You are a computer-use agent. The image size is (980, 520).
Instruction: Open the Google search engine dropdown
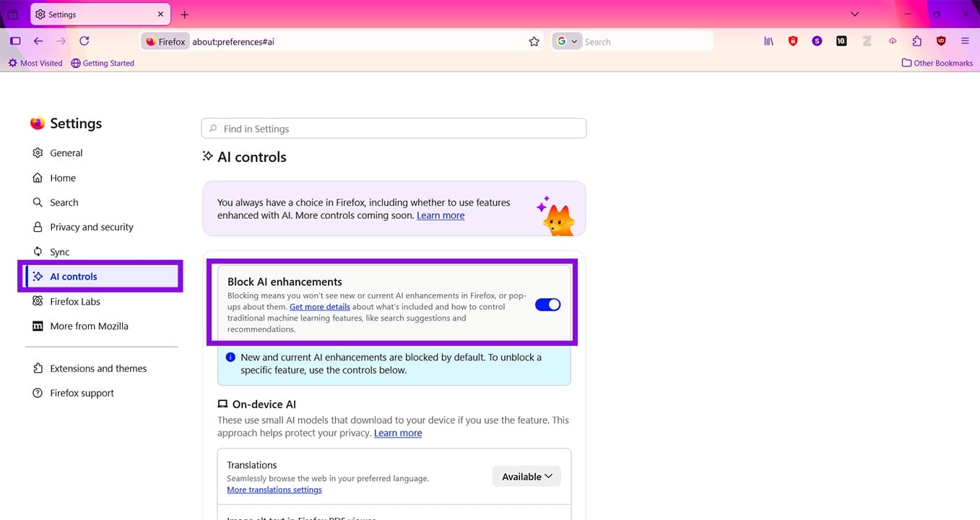pos(567,42)
